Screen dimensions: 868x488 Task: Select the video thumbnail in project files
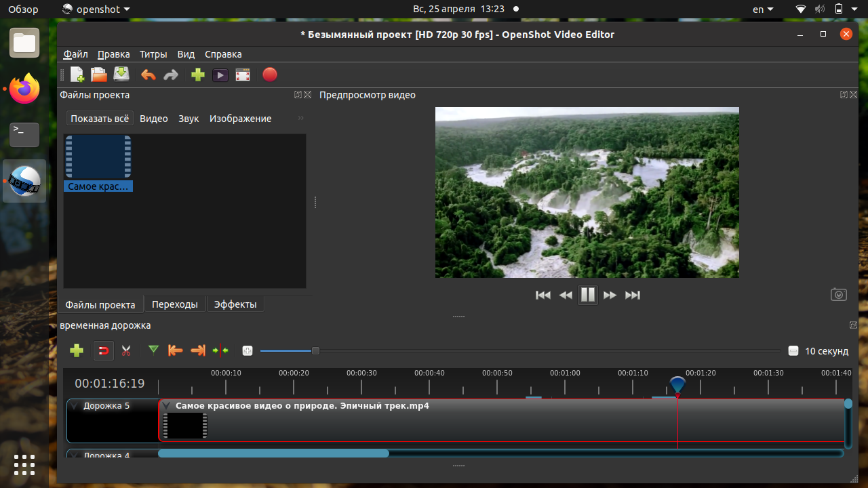pos(98,163)
